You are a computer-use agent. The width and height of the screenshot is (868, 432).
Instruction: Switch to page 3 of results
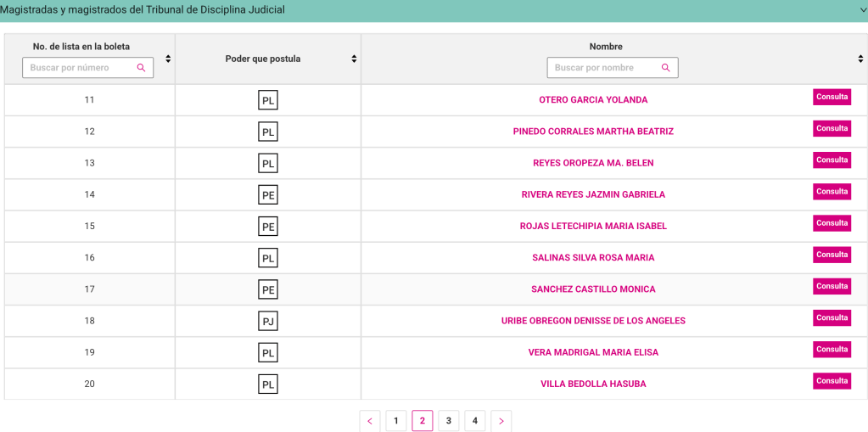449,421
